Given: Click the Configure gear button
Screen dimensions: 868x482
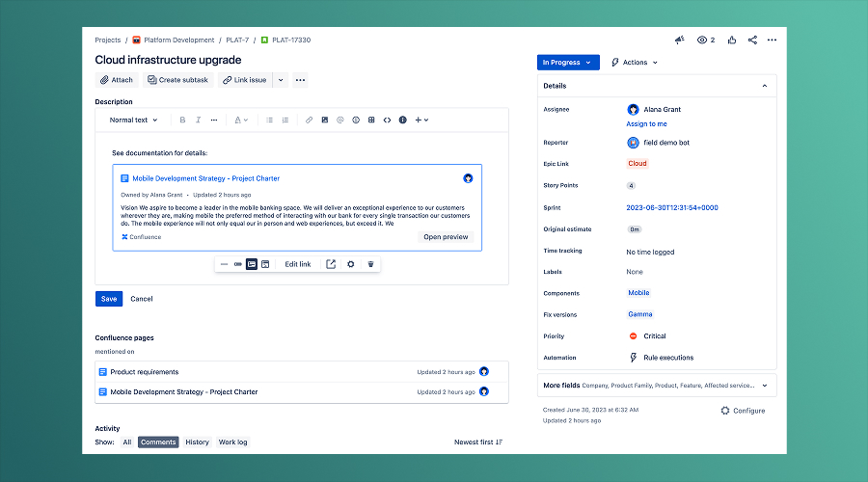Looking at the screenshot, I should click(743, 411).
